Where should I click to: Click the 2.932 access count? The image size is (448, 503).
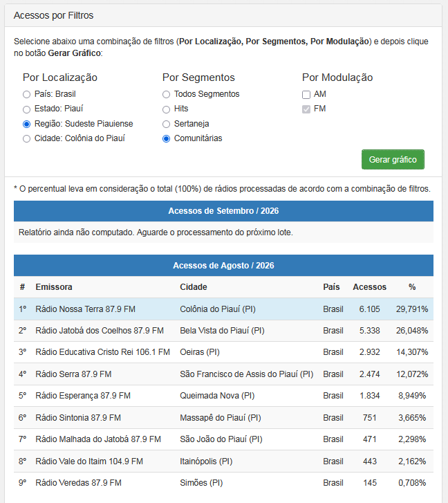click(x=369, y=352)
